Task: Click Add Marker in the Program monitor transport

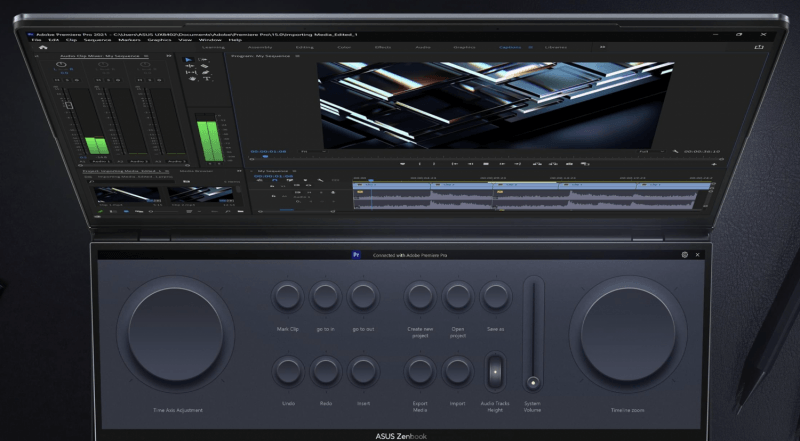Action: click(x=403, y=164)
